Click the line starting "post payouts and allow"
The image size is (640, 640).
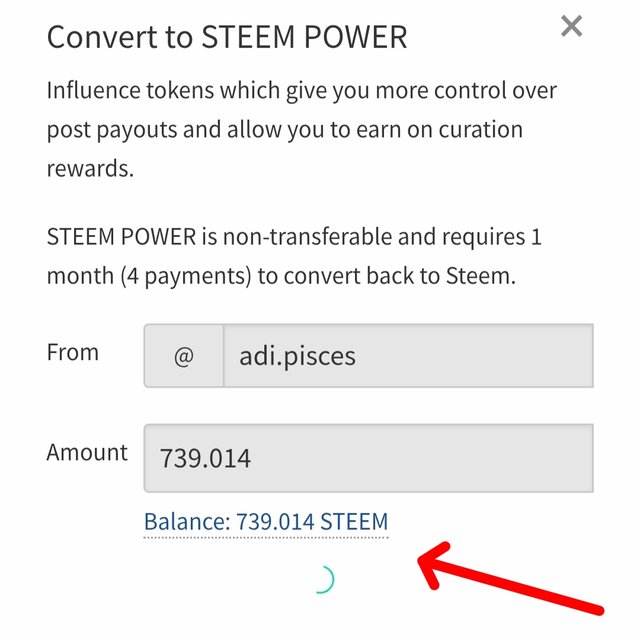284,129
